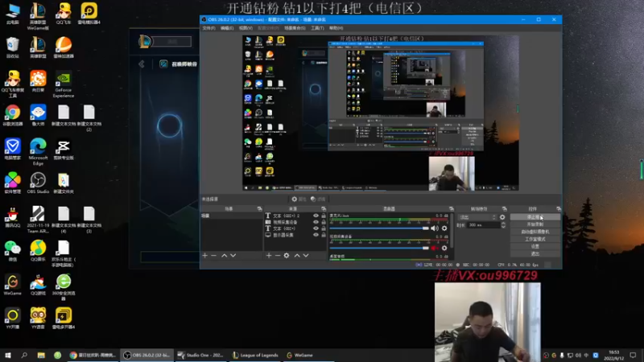Open the View menu in OBS
Screen dimensions: 644x362
pos(246,28)
